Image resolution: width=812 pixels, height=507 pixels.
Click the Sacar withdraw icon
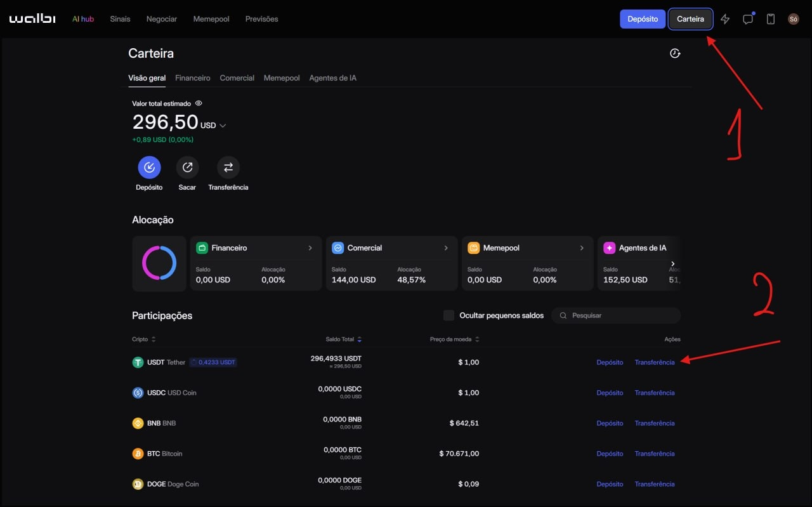187,168
